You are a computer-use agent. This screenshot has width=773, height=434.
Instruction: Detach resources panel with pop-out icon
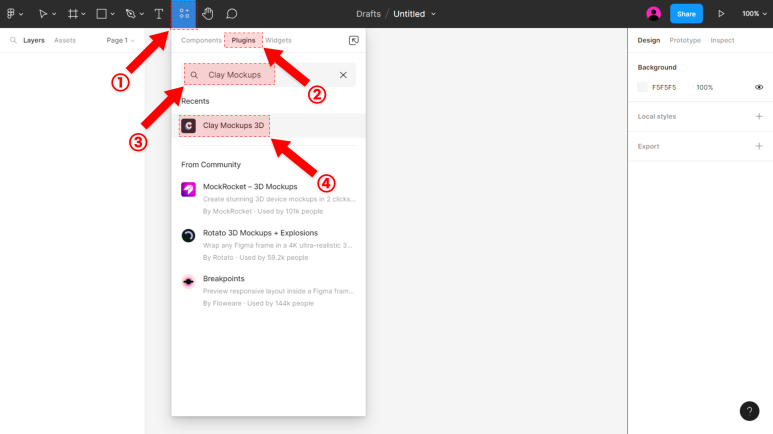tap(353, 40)
